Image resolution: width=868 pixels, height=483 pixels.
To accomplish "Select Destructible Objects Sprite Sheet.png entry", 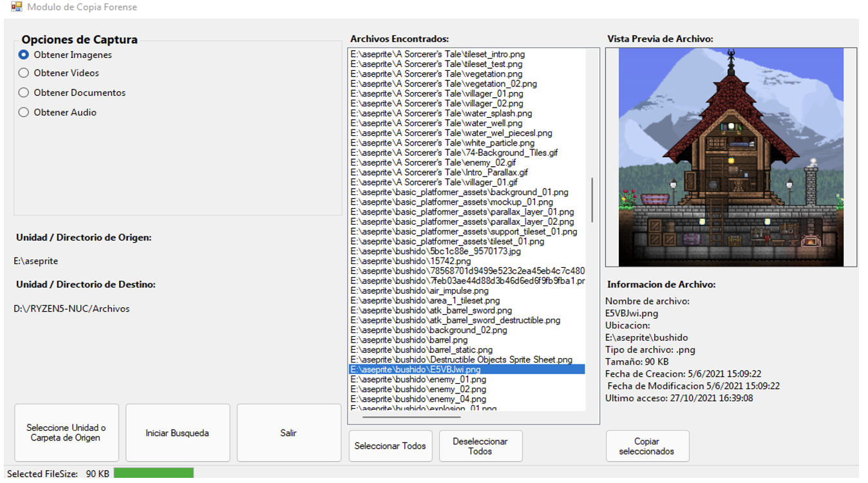I will (x=467, y=360).
